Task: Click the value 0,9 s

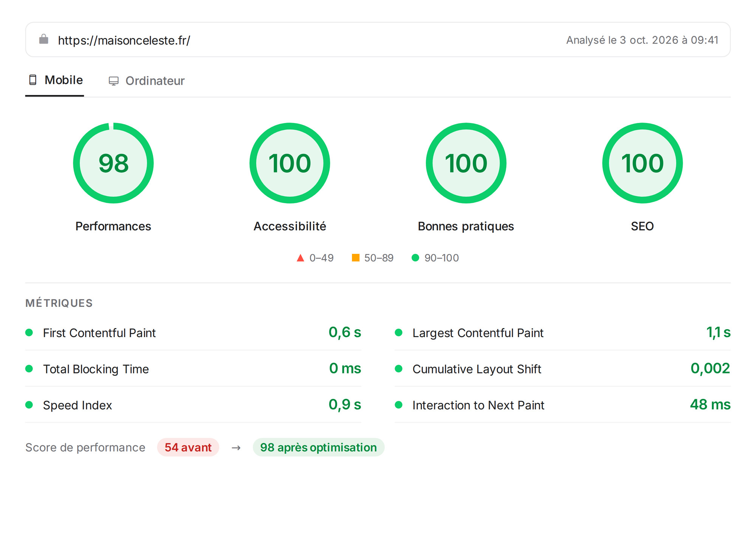Action: (345, 405)
